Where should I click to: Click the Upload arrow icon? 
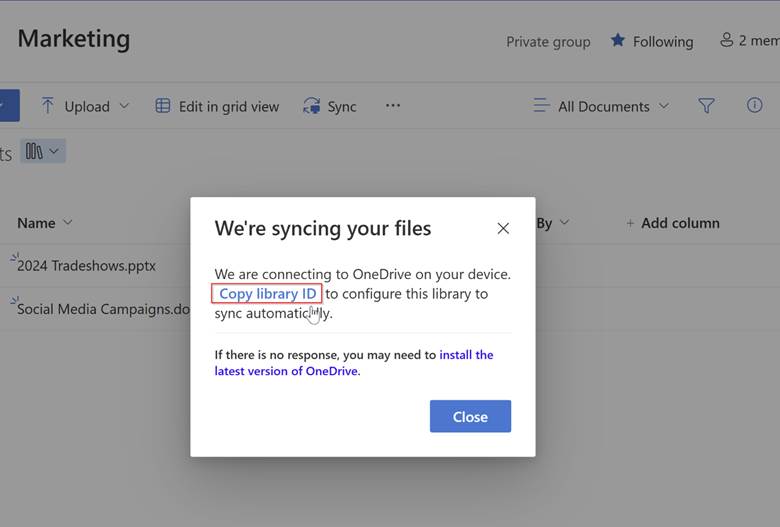[48, 106]
